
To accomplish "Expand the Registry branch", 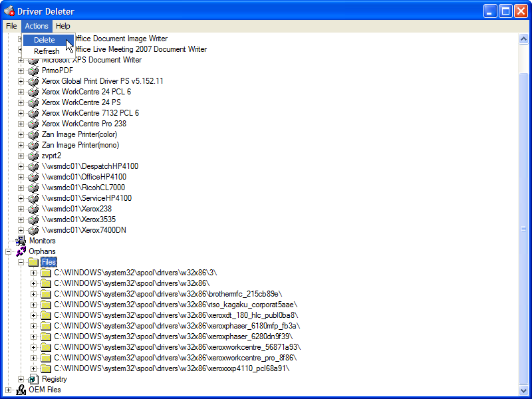I will (21, 378).
